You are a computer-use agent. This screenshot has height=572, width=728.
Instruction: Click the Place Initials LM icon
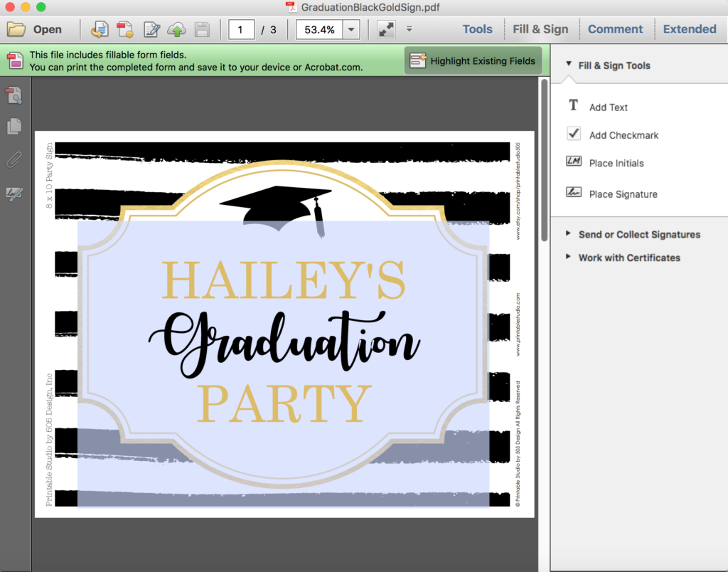tap(574, 161)
